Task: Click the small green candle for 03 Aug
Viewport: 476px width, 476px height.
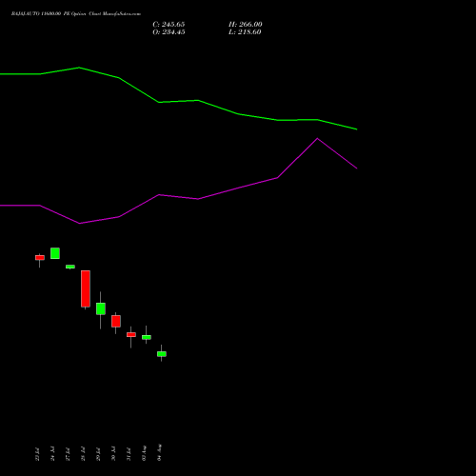Action: click(x=147, y=337)
